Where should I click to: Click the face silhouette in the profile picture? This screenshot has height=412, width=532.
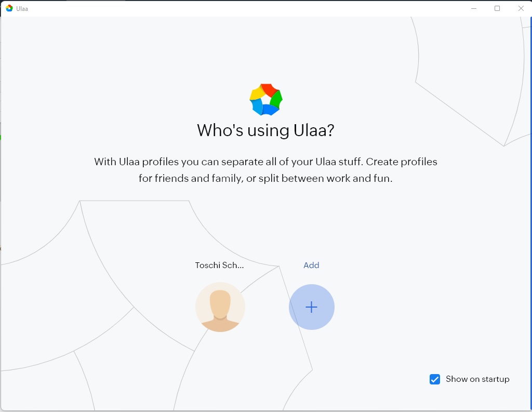[220, 304]
